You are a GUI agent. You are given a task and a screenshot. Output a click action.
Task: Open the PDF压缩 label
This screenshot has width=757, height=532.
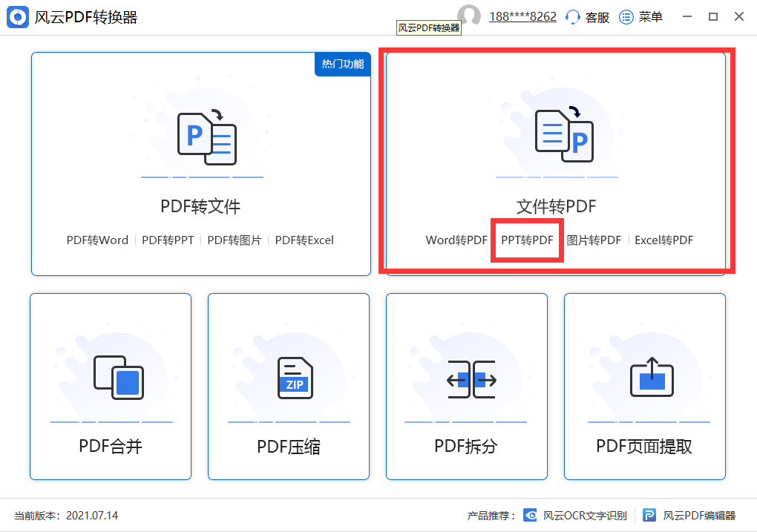tap(289, 447)
